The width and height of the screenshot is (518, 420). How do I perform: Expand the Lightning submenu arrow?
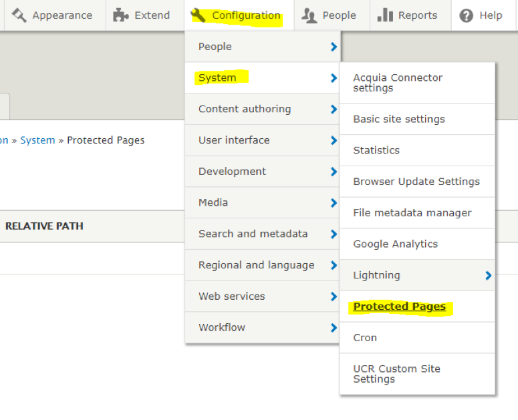point(489,276)
